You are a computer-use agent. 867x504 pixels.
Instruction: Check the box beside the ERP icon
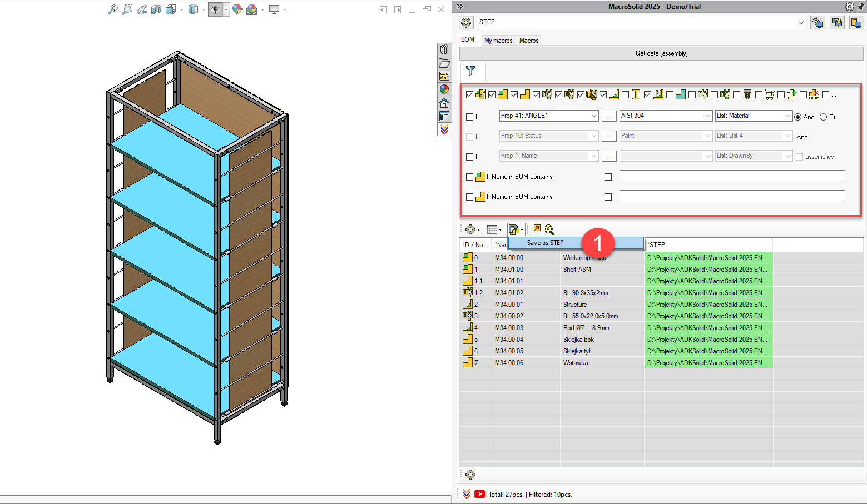781,95
